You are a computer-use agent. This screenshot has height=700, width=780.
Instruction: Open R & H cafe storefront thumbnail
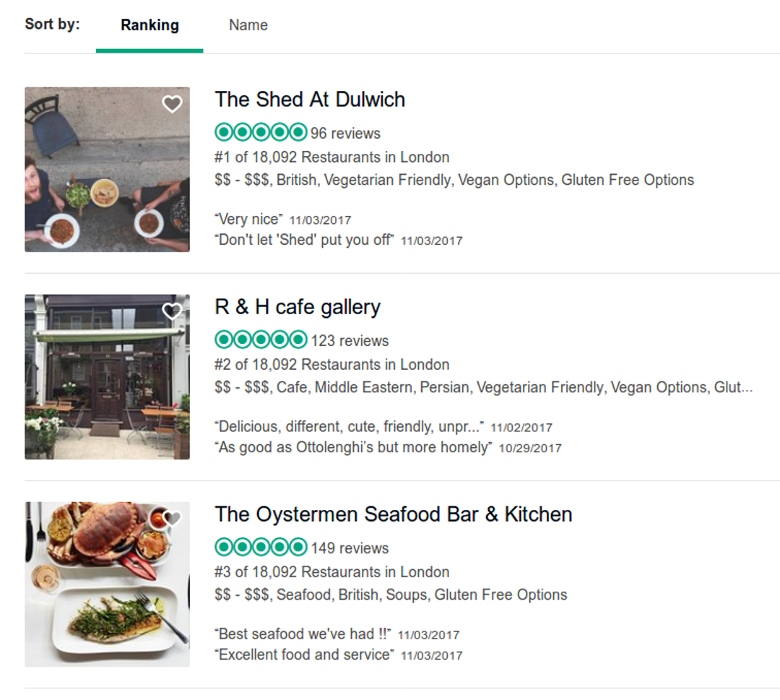pos(107,377)
